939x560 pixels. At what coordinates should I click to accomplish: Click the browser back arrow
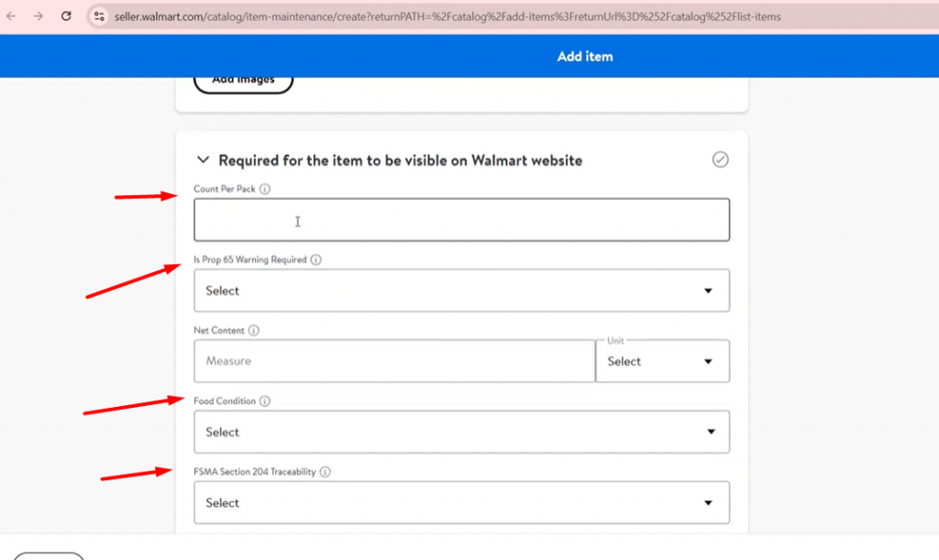[13, 16]
